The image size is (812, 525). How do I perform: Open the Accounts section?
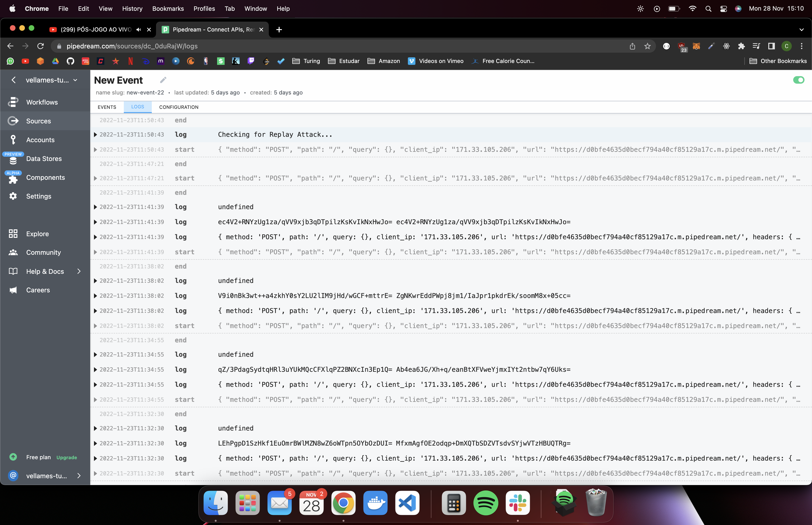(40, 140)
